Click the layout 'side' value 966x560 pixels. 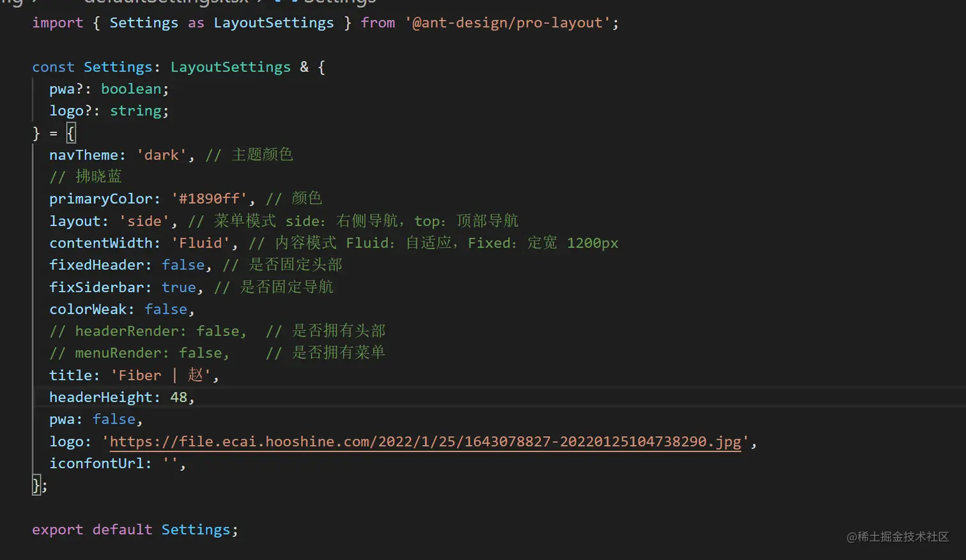144,222
